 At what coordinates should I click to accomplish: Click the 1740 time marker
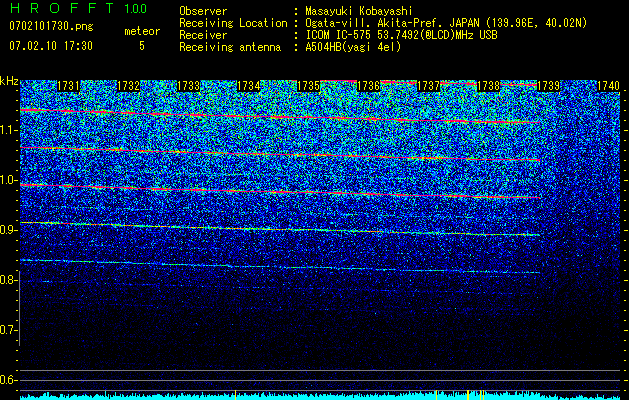coord(609,86)
